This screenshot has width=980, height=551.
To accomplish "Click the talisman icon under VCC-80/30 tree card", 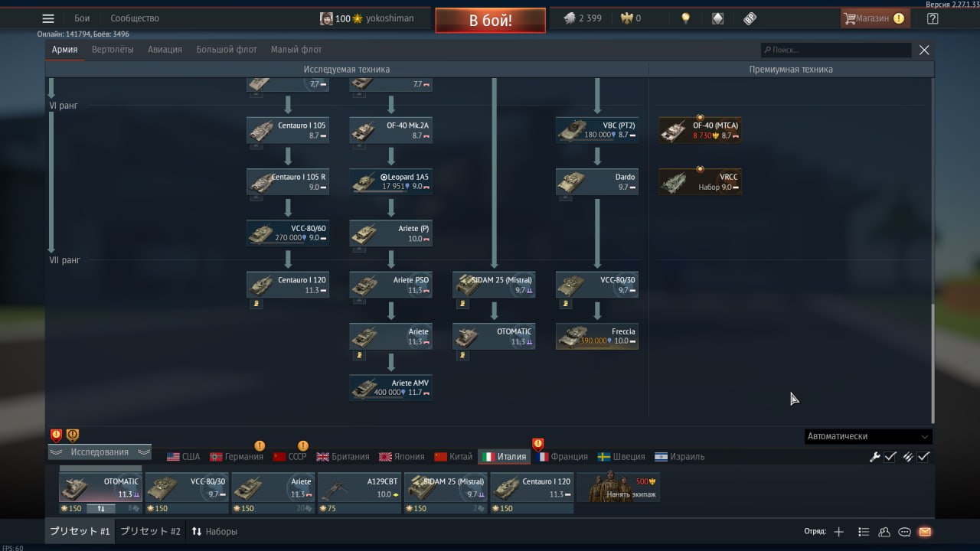I will [566, 304].
